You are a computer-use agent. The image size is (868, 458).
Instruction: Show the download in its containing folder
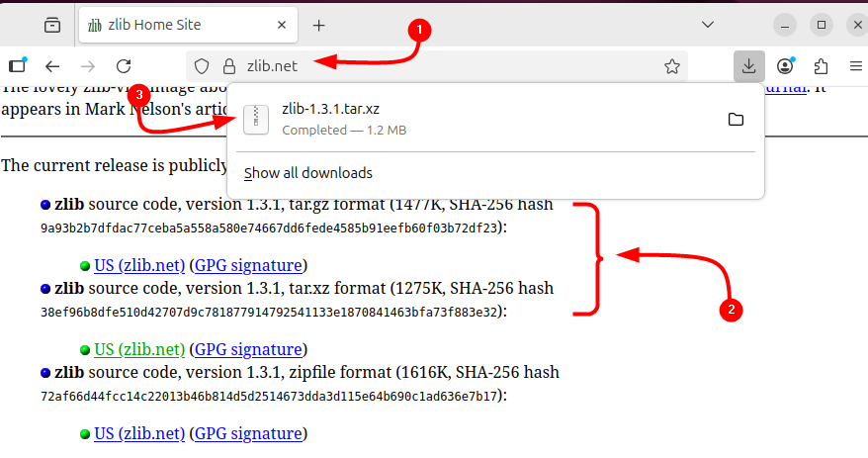pyautogui.click(x=736, y=120)
